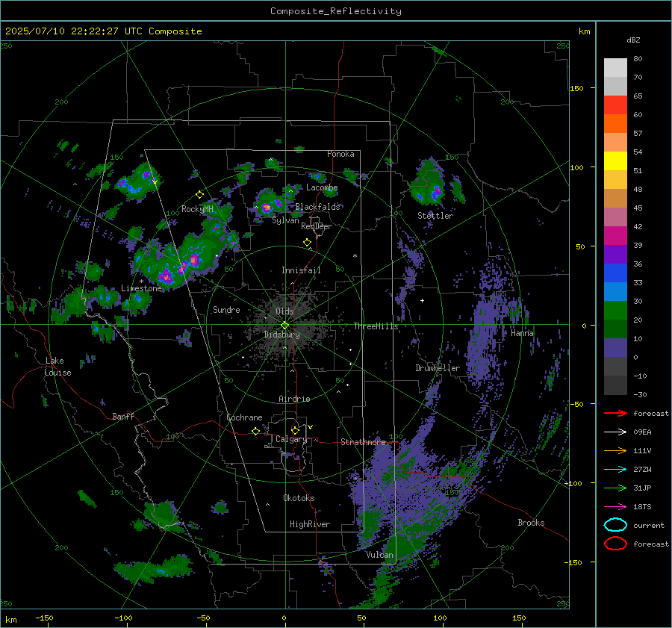Click the Composite_Reflectivity title
This screenshot has height=628, width=672.
pyautogui.click(x=336, y=11)
